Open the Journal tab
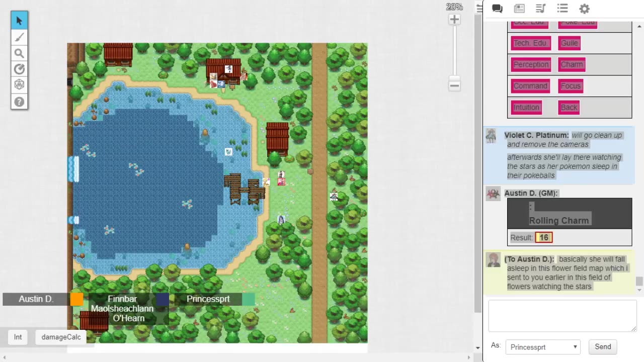This screenshot has width=644, height=362. pyautogui.click(x=519, y=9)
